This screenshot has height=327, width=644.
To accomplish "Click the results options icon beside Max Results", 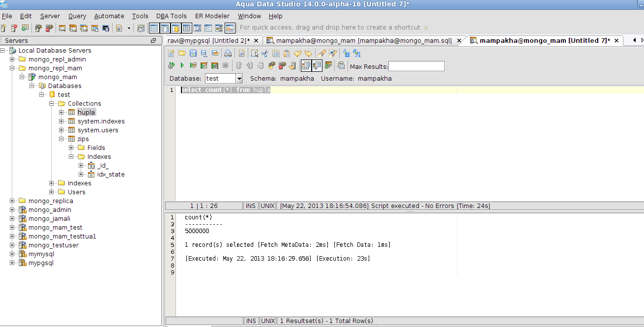I will tap(341, 65).
